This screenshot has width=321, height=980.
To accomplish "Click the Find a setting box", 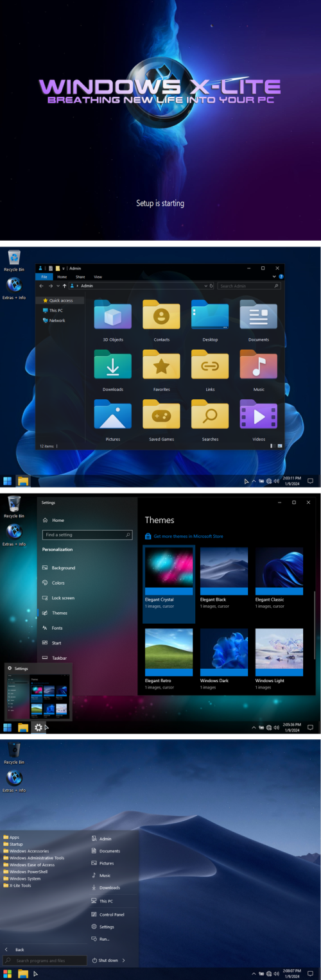I will [x=87, y=535].
